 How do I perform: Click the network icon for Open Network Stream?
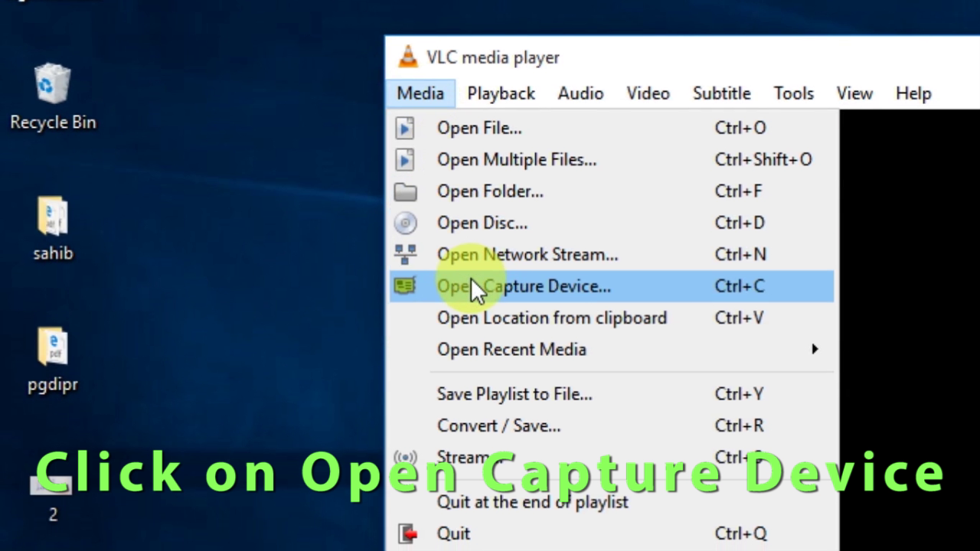pyautogui.click(x=405, y=254)
